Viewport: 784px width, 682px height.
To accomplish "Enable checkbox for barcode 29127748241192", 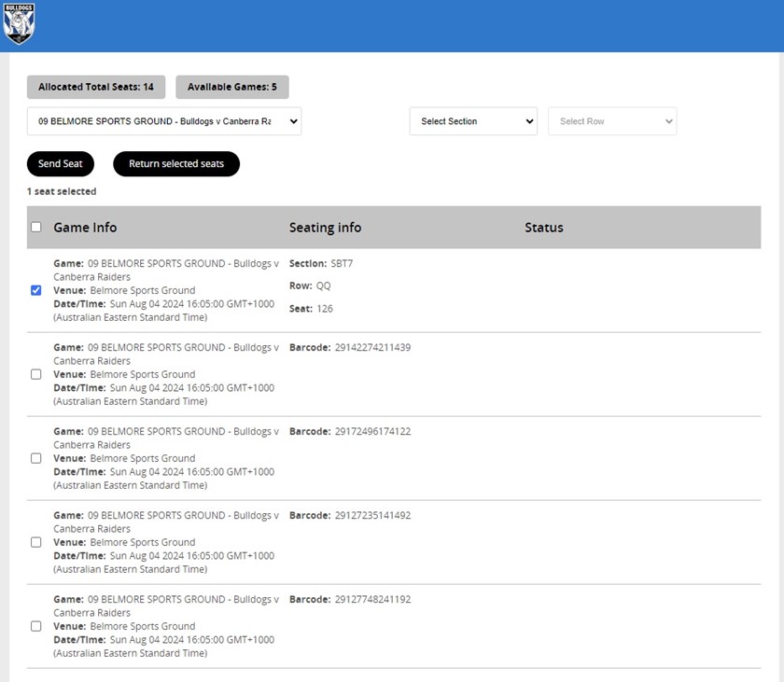I will point(36,626).
